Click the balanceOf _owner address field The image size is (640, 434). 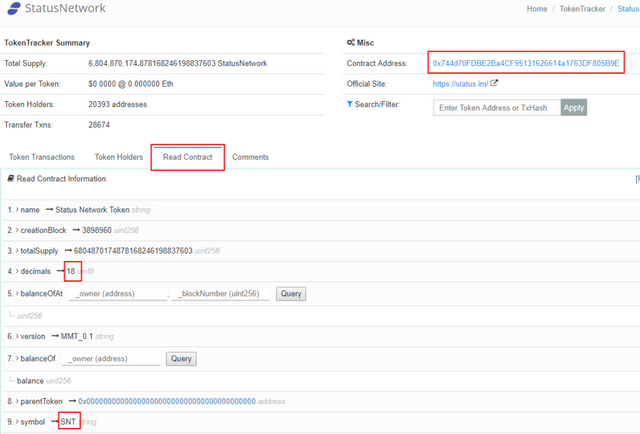click(x=111, y=358)
